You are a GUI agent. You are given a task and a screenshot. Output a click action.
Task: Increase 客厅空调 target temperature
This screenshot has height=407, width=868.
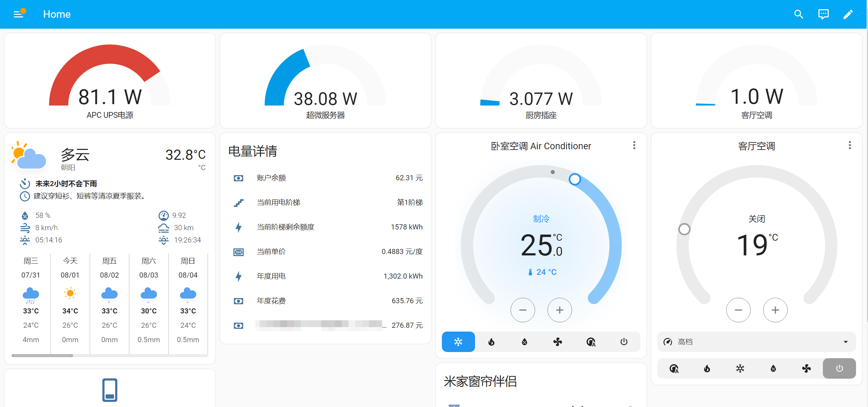coord(775,310)
